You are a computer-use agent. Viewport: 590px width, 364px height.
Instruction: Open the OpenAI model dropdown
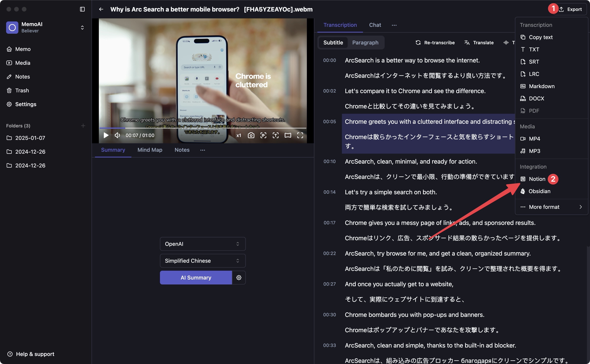(203, 244)
